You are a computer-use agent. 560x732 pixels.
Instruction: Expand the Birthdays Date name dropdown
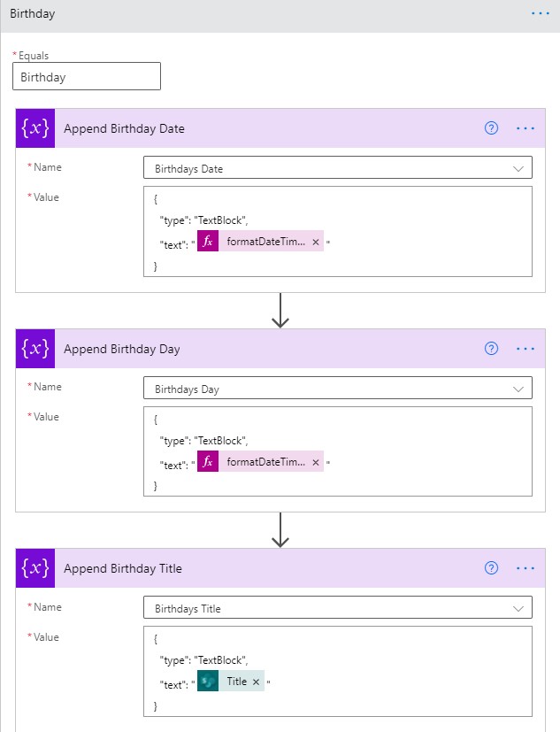coord(518,168)
